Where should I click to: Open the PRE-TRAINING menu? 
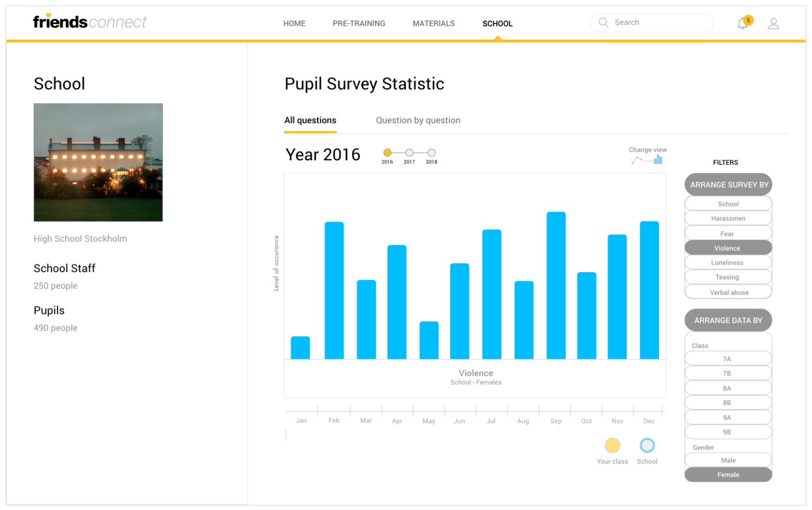(x=359, y=24)
